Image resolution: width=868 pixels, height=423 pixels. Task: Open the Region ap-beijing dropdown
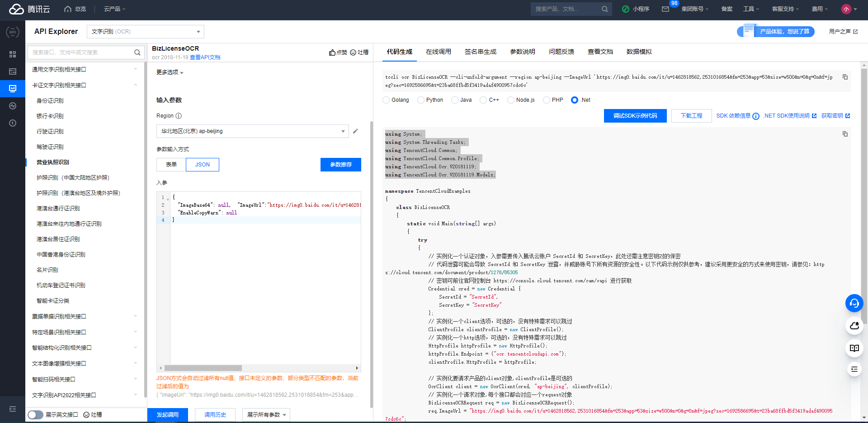point(253,131)
